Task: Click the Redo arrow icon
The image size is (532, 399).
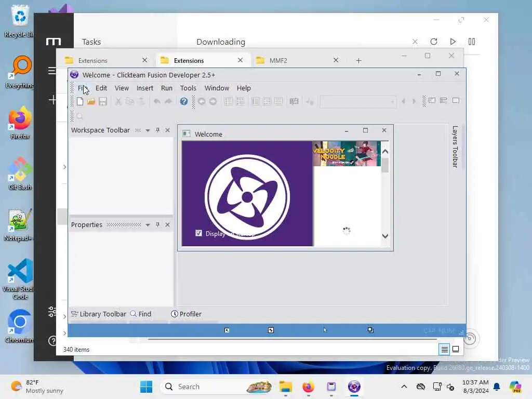Action: click(168, 101)
